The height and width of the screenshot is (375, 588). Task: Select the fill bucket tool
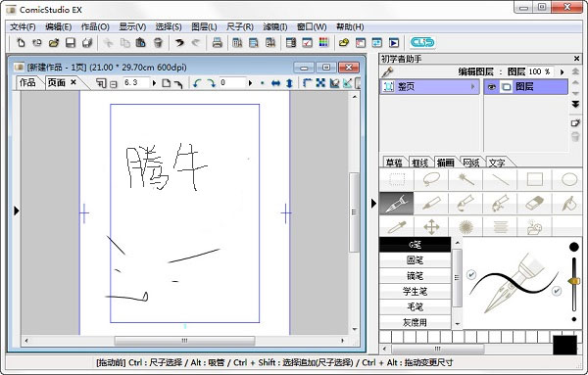point(568,204)
